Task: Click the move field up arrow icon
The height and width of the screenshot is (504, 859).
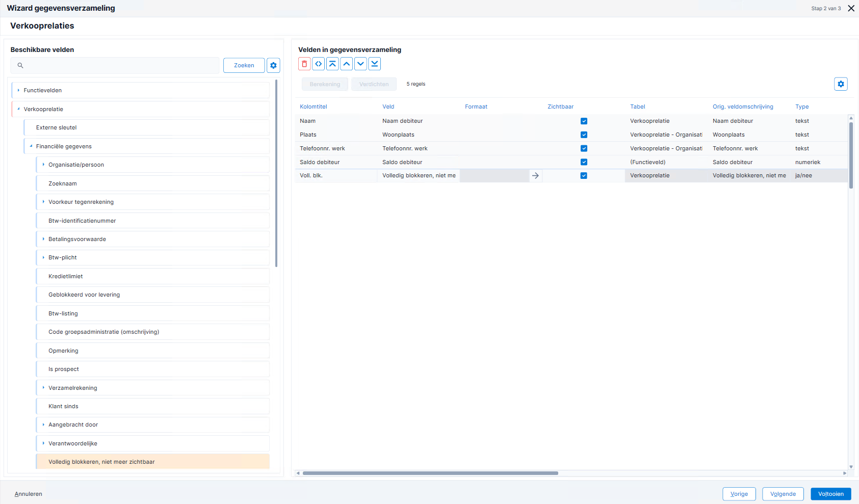Action: point(347,64)
